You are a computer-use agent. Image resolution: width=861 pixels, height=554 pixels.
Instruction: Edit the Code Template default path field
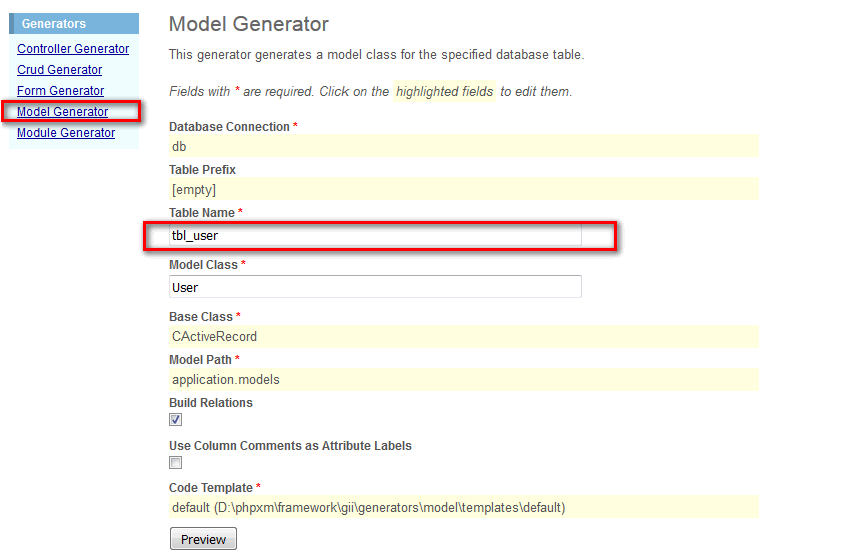pos(463,507)
